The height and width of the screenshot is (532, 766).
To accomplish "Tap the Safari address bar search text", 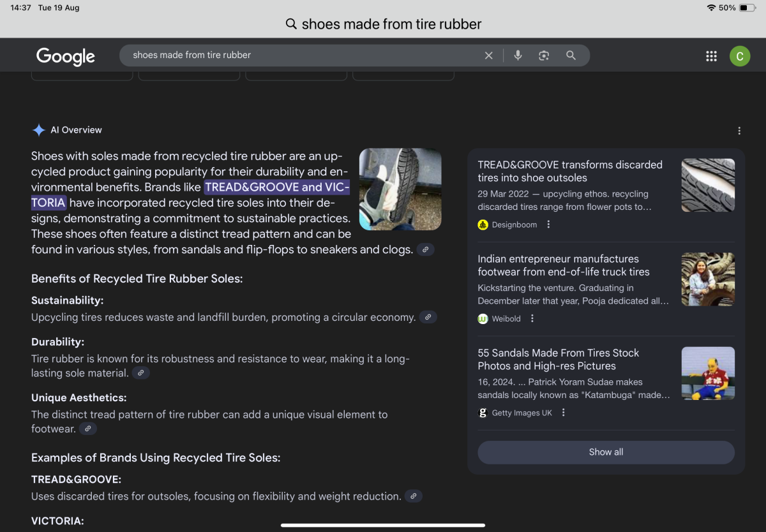I will (391, 24).
